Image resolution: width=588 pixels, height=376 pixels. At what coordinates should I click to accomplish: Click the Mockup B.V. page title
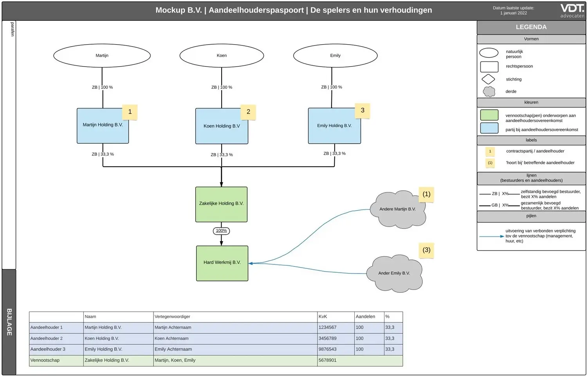(x=294, y=11)
